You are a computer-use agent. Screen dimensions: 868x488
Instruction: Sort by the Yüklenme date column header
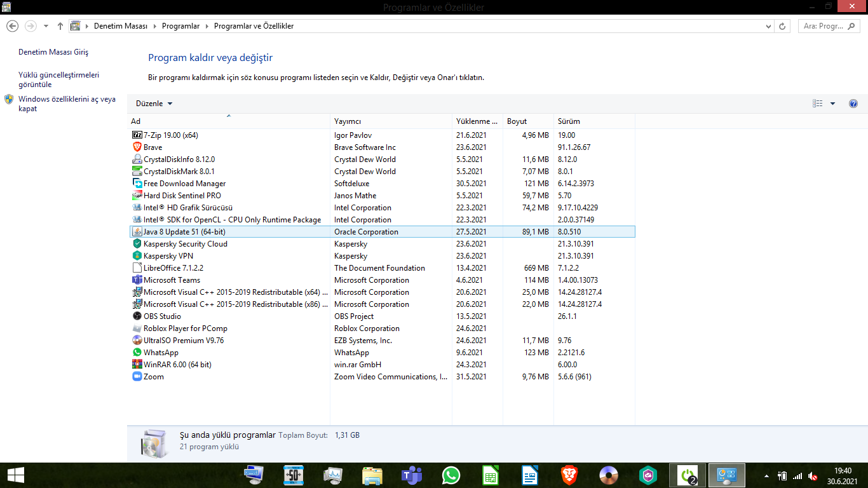477,121
